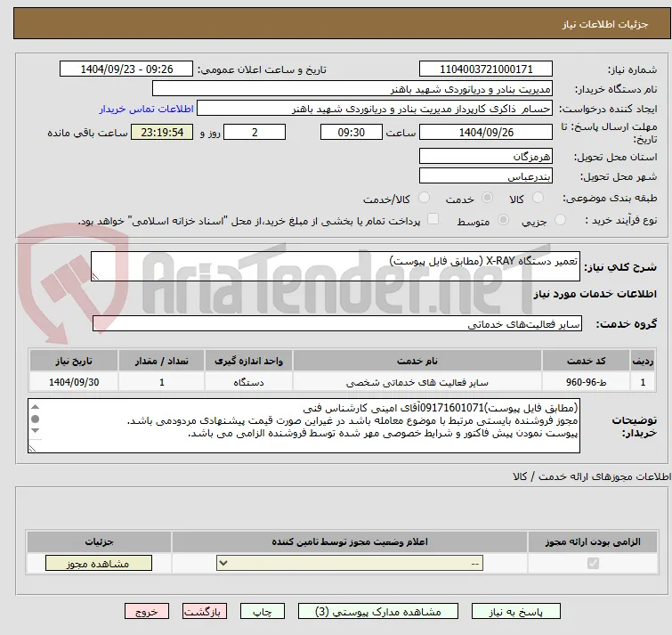Click cell سایر فعالیت های خدماتی شخصی
The width and height of the screenshot is (672, 635).
(x=417, y=382)
